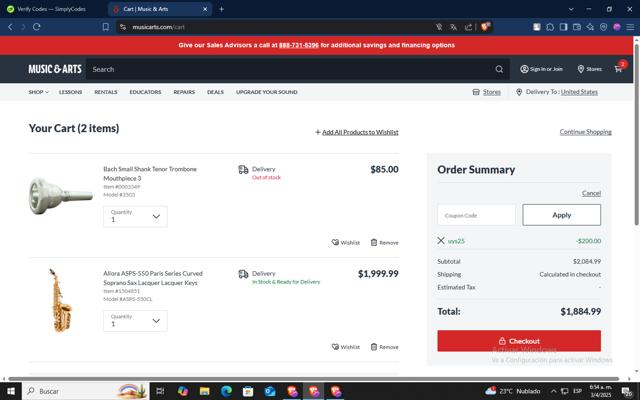Switch to Verify Codes SimplyCodes tab
The width and height of the screenshot is (640, 400).
point(52,9)
